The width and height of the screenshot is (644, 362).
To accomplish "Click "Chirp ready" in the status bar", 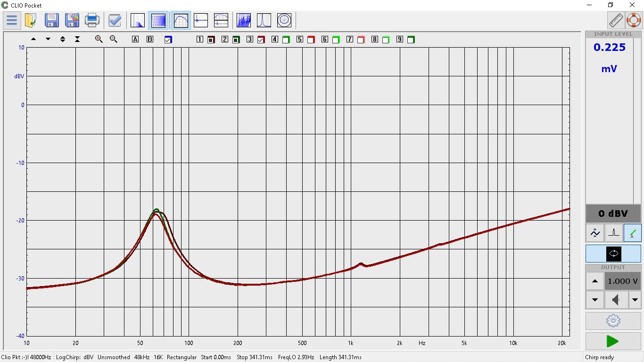I will [600, 357].
